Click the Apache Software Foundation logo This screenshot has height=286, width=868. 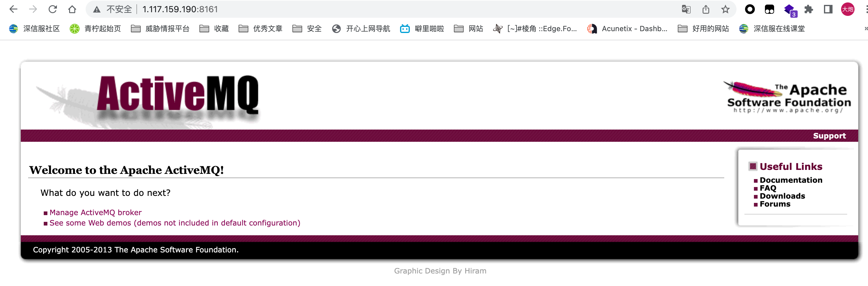coord(788,97)
